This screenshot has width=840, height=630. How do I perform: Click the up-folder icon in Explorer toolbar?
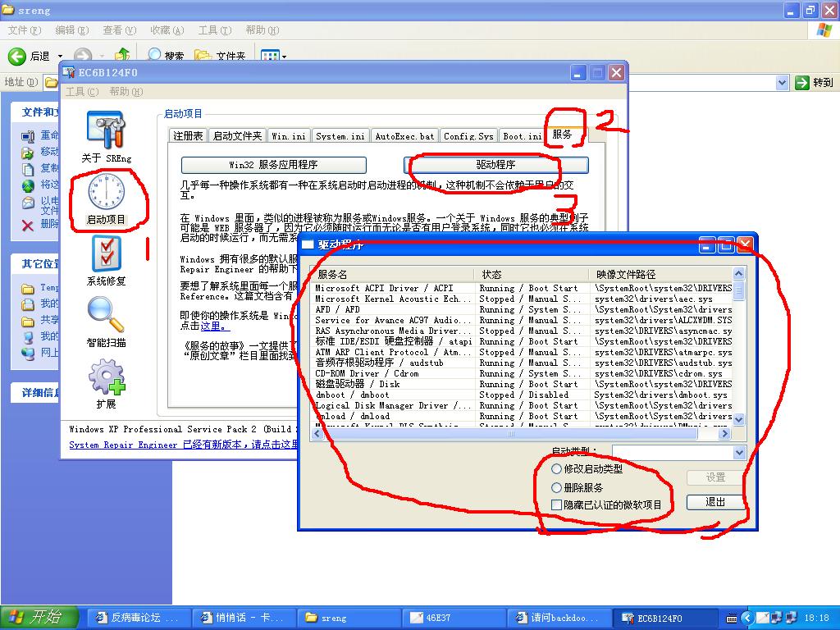click(x=122, y=55)
